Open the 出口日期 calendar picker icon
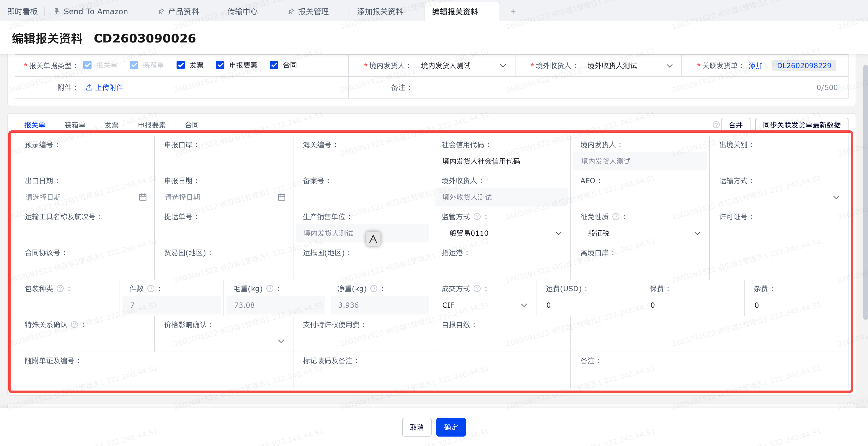Image resolution: width=868 pixels, height=446 pixels. coord(143,197)
